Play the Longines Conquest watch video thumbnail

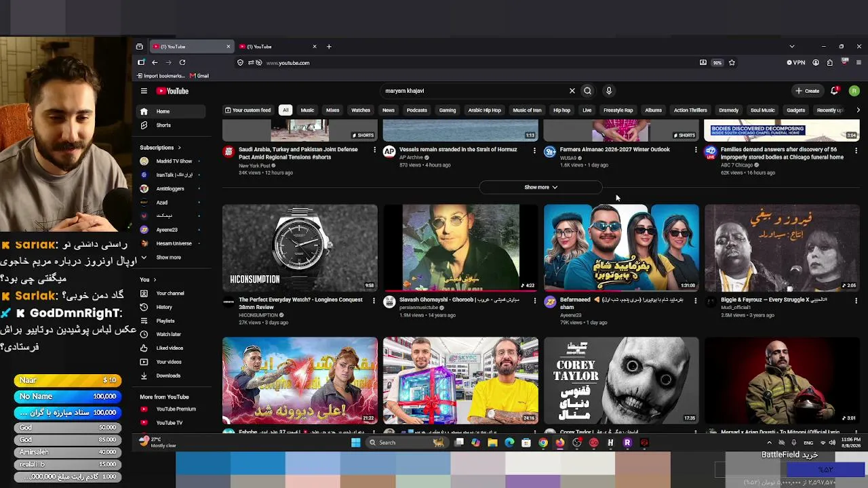(300, 247)
